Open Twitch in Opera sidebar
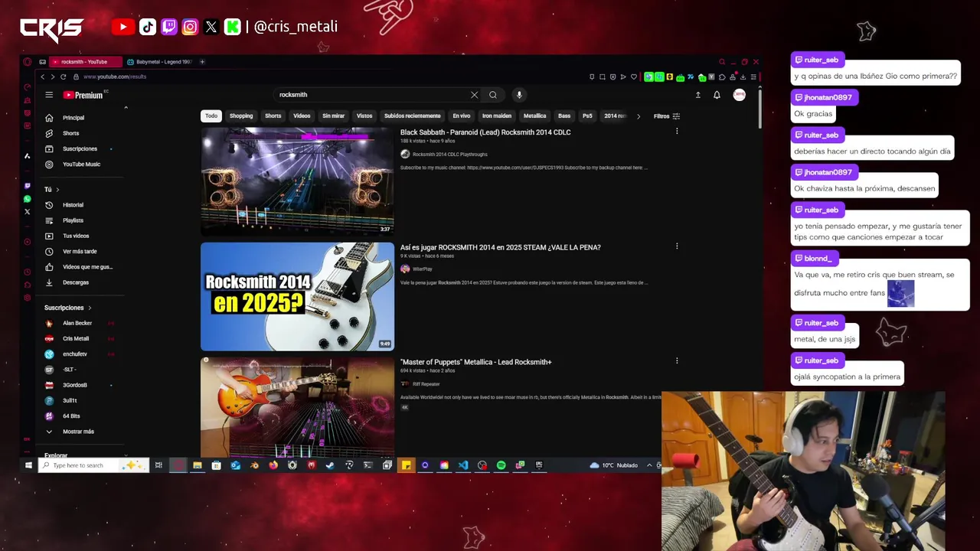Screen dimensions: 980x551 coord(28,185)
